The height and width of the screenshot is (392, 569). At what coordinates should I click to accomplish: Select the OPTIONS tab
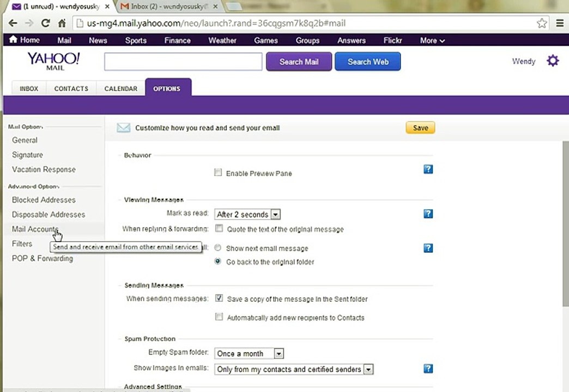tap(167, 88)
